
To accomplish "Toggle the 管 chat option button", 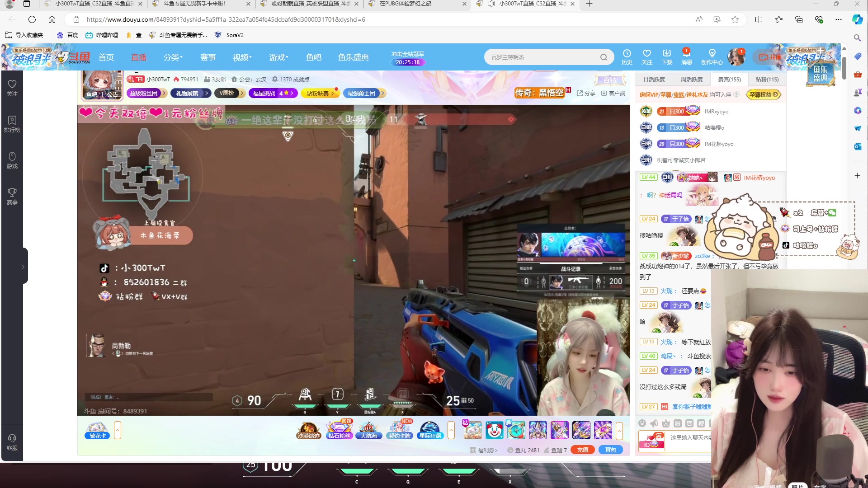I will pos(689,423).
